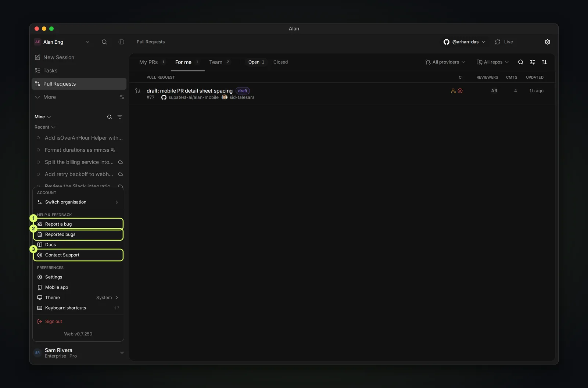
Task: Open Reported bugs menu item
Action: (x=79, y=234)
